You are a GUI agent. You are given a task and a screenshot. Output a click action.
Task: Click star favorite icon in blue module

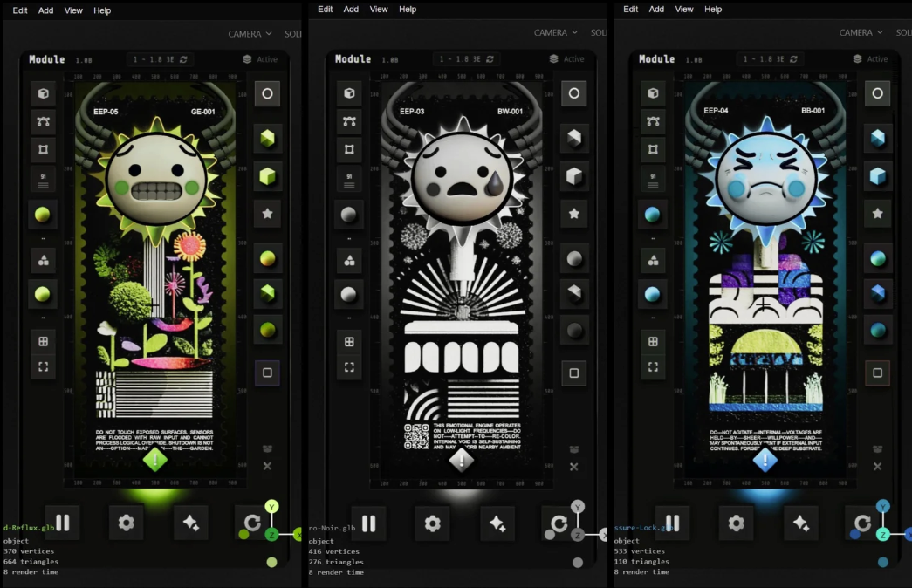click(x=878, y=214)
